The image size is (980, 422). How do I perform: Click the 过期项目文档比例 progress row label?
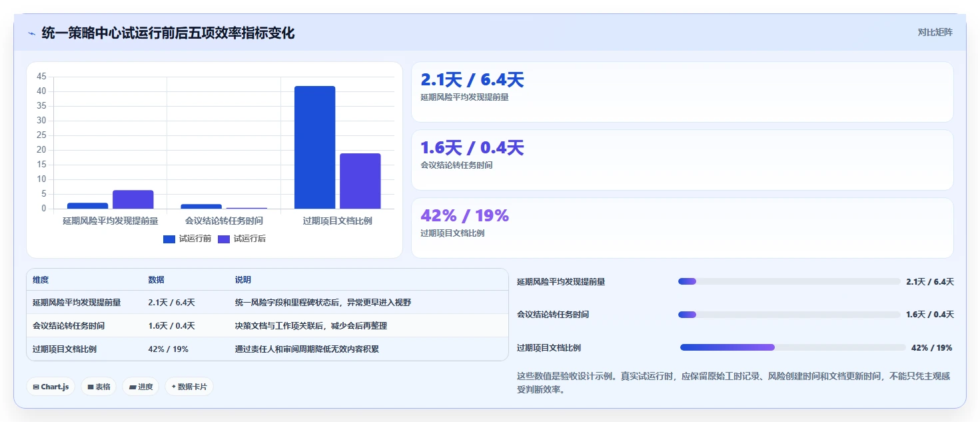(549, 348)
